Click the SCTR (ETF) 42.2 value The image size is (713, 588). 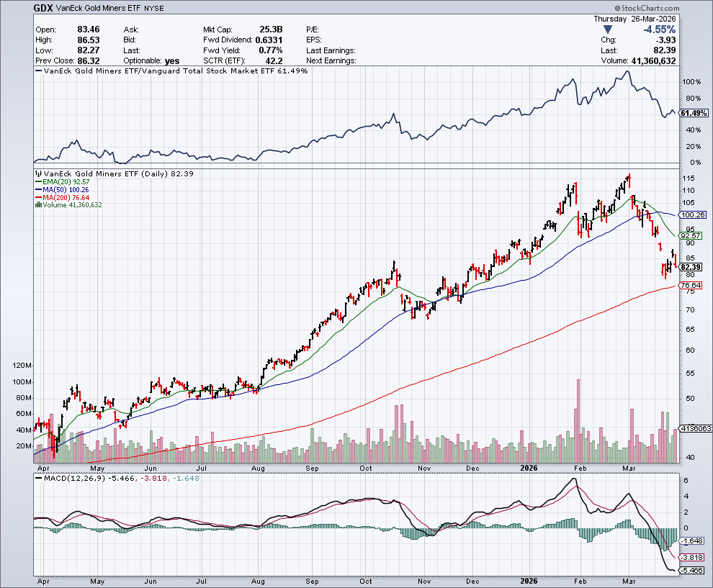[273, 60]
